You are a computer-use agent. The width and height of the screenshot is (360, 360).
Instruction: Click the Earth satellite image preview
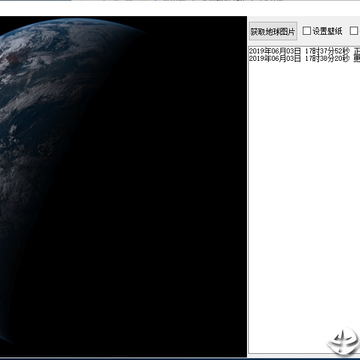coord(123,186)
